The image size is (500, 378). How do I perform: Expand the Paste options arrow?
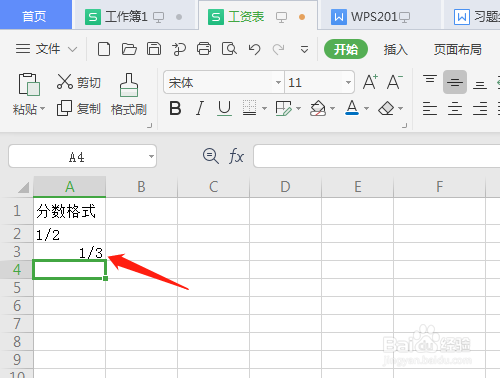43,109
